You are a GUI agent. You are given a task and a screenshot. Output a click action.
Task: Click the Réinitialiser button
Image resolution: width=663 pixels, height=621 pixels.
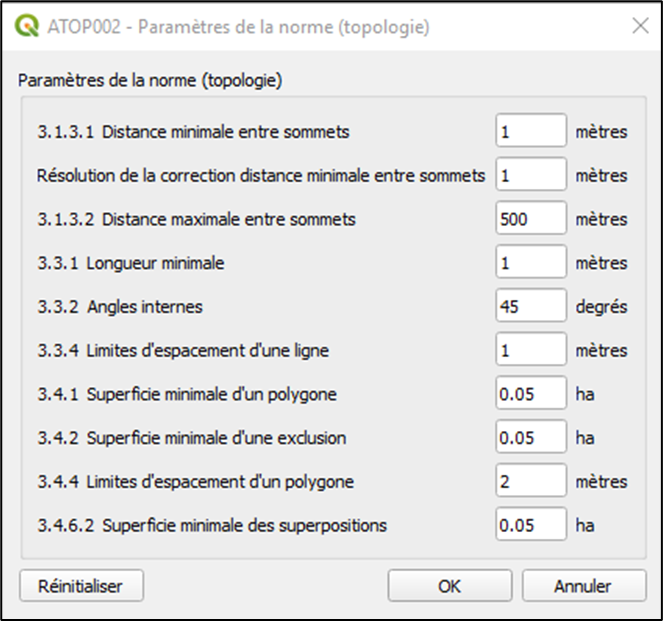[82, 586]
